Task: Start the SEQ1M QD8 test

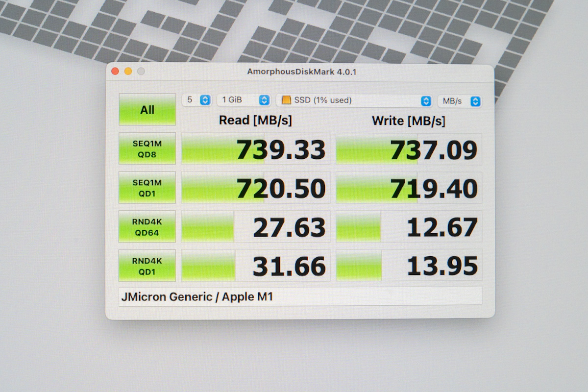Action: tap(147, 149)
